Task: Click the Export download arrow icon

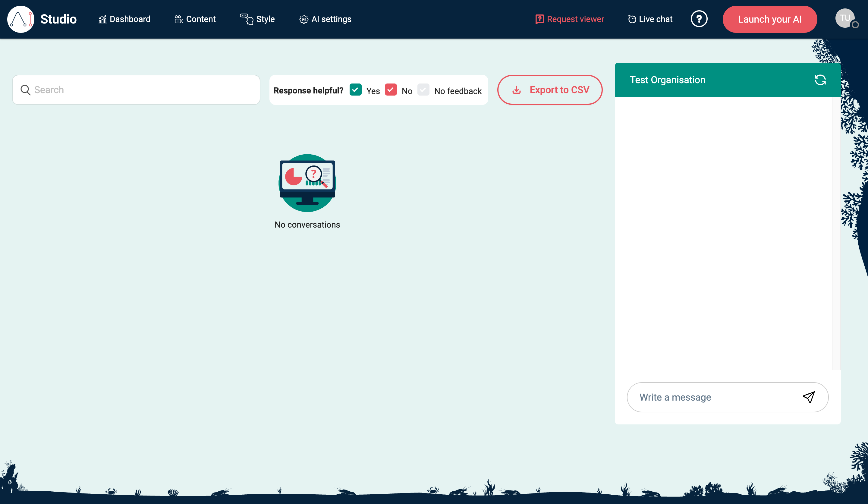Action: click(x=517, y=90)
